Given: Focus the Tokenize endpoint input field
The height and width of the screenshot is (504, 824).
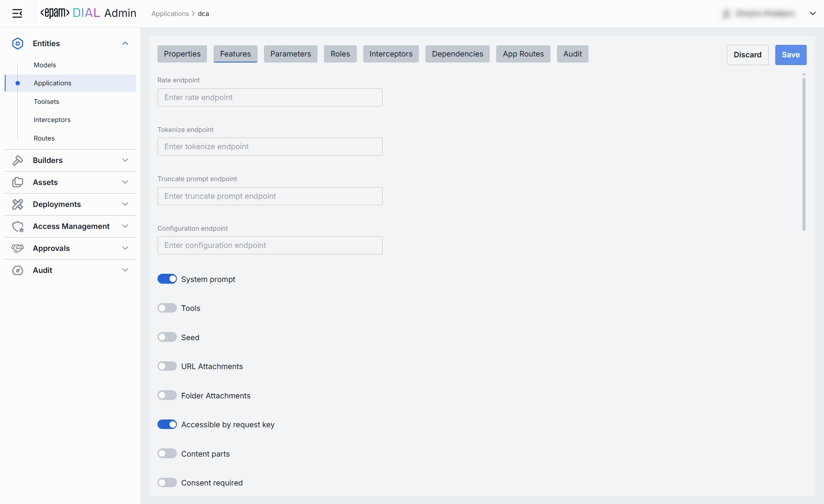Looking at the screenshot, I should point(270,147).
